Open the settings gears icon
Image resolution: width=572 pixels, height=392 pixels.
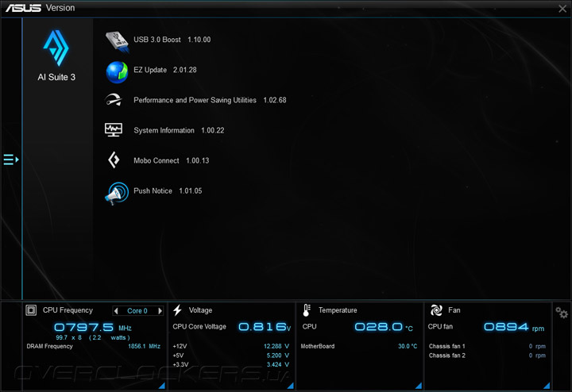pyautogui.click(x=562, y=312)
